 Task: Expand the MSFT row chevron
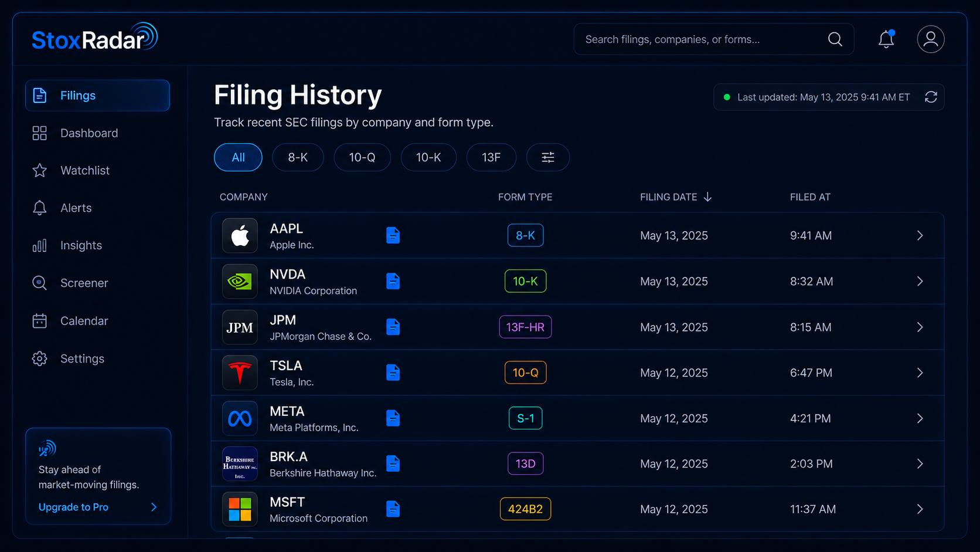click(920, 509)
